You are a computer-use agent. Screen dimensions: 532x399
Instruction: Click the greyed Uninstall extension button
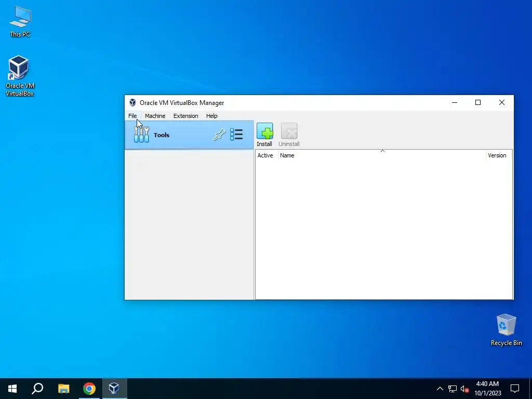point(289,135)
